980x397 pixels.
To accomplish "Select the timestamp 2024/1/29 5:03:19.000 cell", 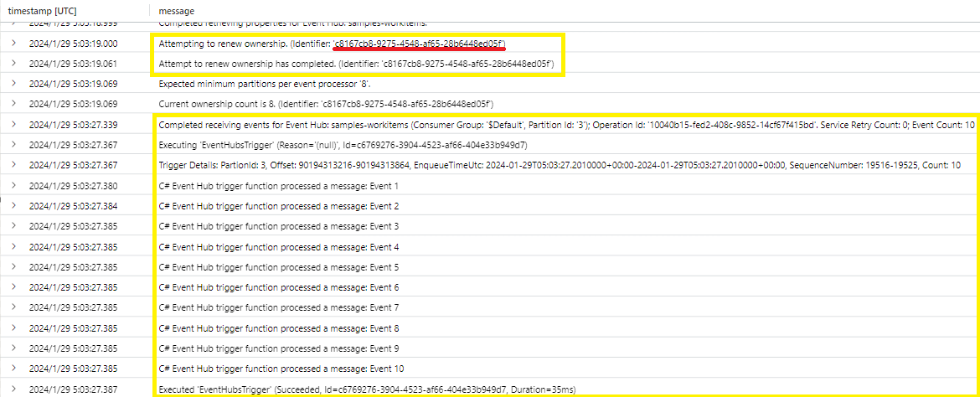I will [x=74, y=43].
